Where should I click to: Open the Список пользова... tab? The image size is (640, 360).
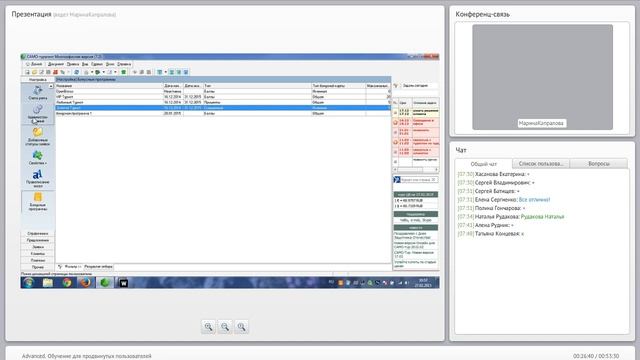(x=541, y=164)
